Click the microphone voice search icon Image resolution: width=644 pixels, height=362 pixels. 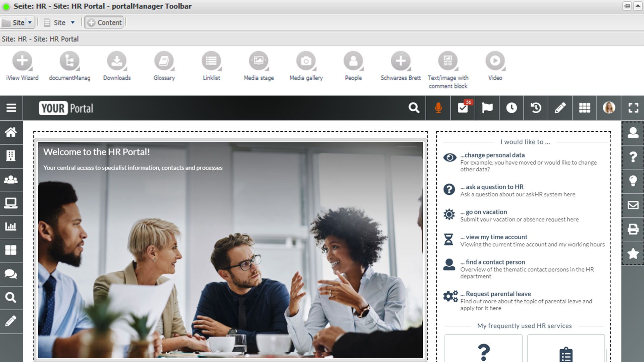click(438, 108)
